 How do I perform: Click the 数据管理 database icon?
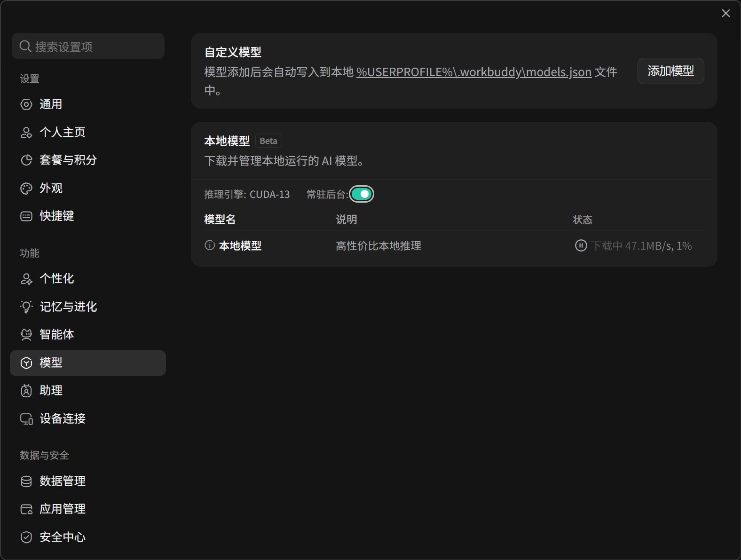26,481
